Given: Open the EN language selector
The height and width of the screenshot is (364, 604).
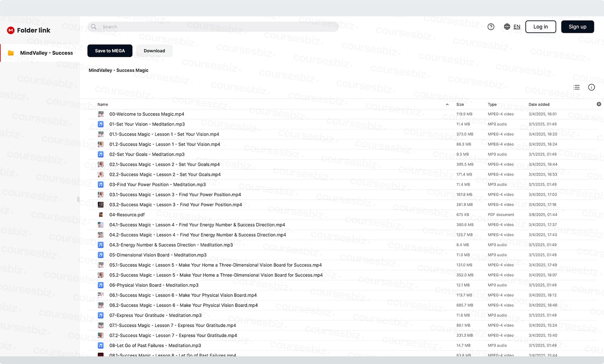Looking at the screenshot, I should pyautogui.click(x=517, y=27).
